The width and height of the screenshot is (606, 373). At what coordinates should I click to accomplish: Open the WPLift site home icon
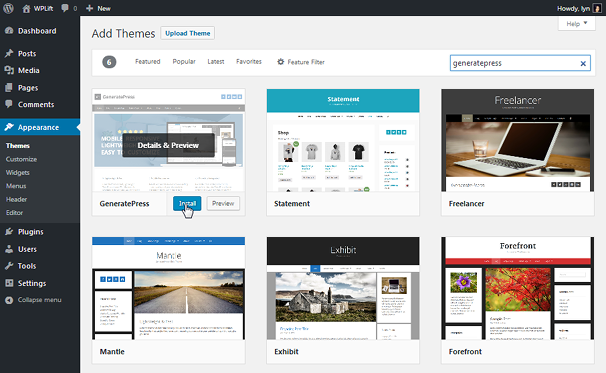click(x=26, y=9)
